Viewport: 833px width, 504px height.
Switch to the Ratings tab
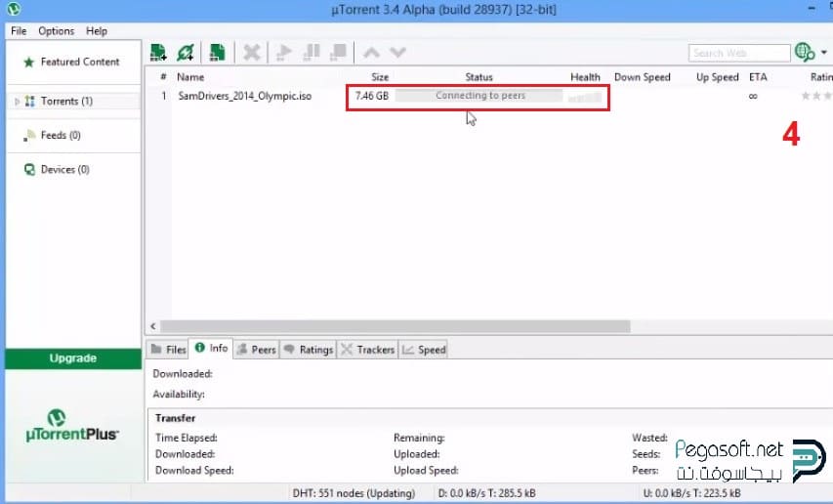(309, 350)
